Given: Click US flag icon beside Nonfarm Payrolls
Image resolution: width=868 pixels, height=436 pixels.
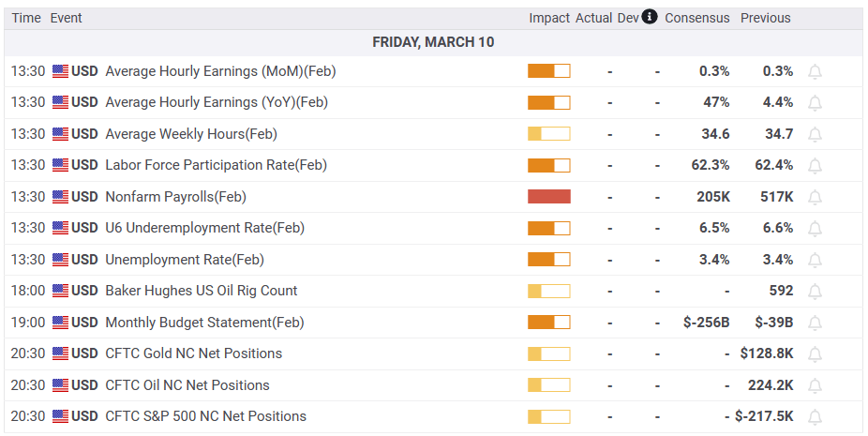Looking at the screenshot, I should coord(61,197).
